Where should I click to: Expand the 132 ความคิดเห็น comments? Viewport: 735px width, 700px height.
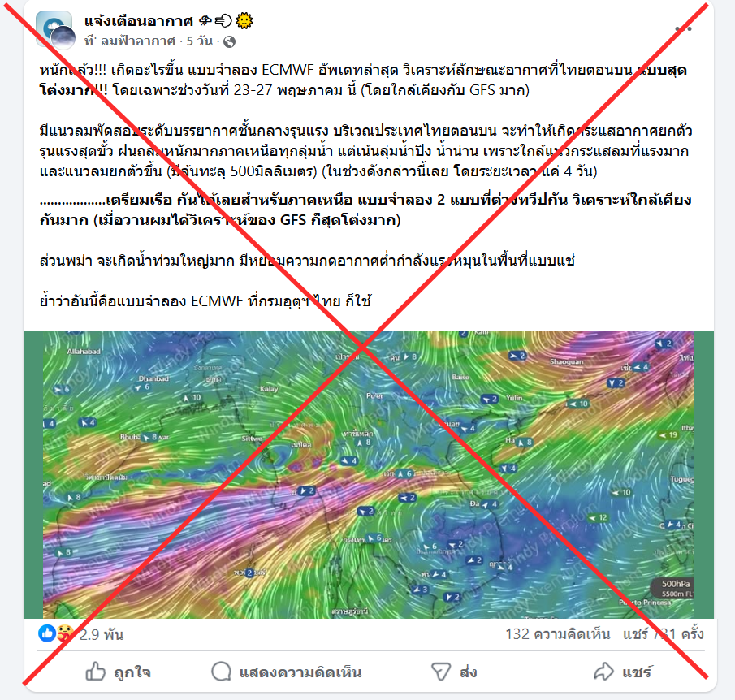[x=558, y=634]
